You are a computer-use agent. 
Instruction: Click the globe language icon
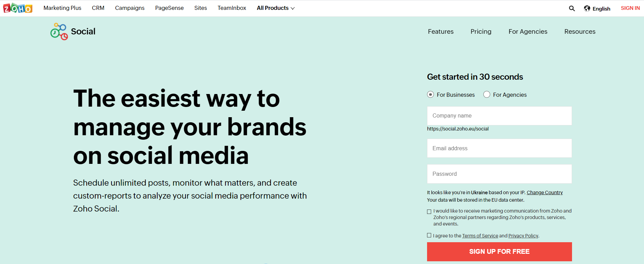coord(588,8)
